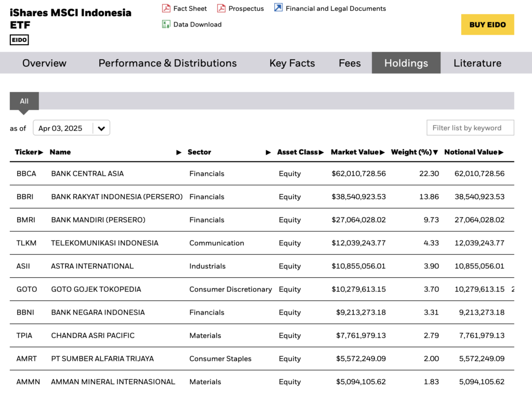The image size is (532, 394).
Task: Click market value $5,572,249.09
Action: [361, 359]
